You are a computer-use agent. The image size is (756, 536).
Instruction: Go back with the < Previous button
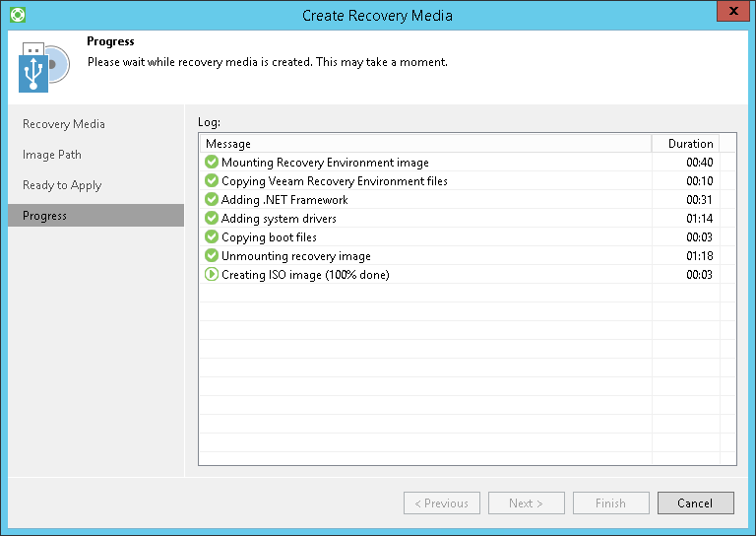click(x=442, y=503)
